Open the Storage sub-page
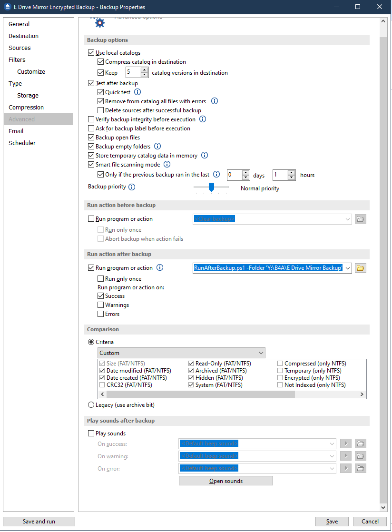 pos(28,95)
